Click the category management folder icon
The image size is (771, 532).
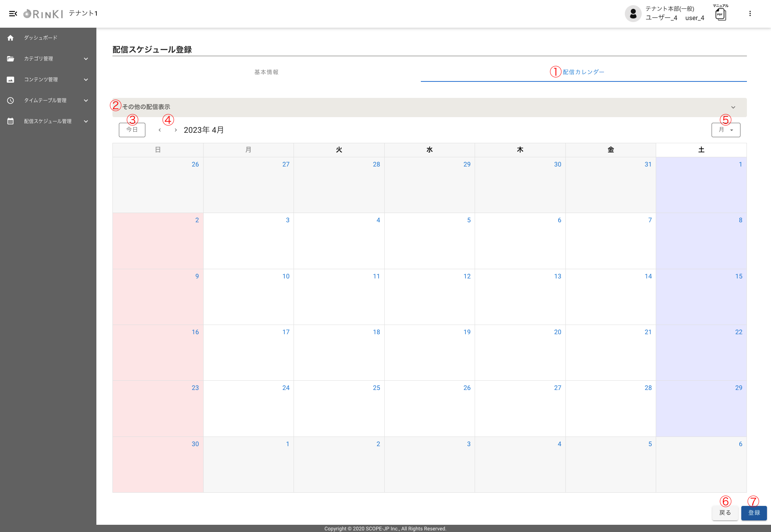point(10,59)
